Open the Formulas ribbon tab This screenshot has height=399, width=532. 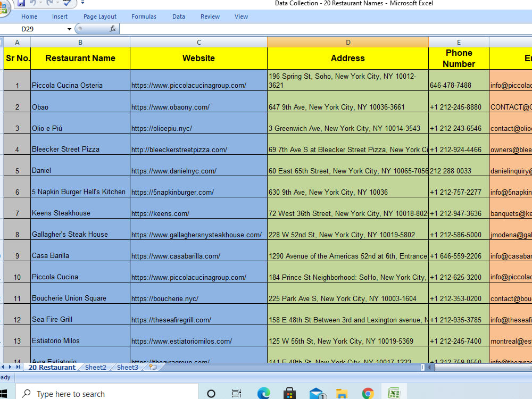pyautogui.click(x=144, y=16)
